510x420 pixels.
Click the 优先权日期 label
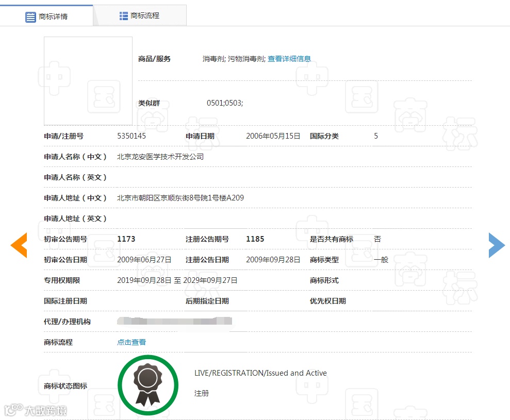coord(328,301)
